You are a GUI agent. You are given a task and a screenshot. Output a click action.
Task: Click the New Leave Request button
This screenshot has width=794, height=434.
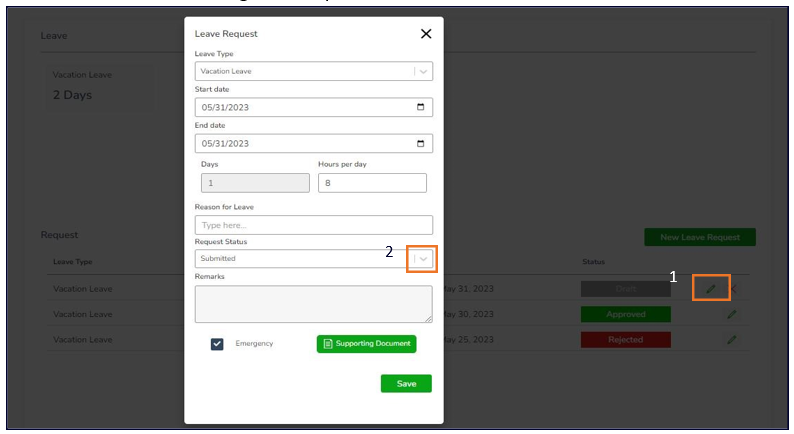[x=700, y=237]
